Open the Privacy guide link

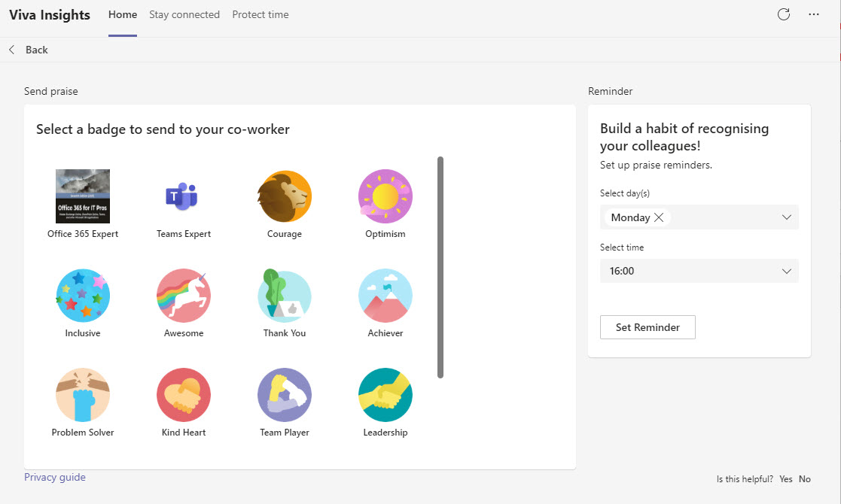coord(55,477)
